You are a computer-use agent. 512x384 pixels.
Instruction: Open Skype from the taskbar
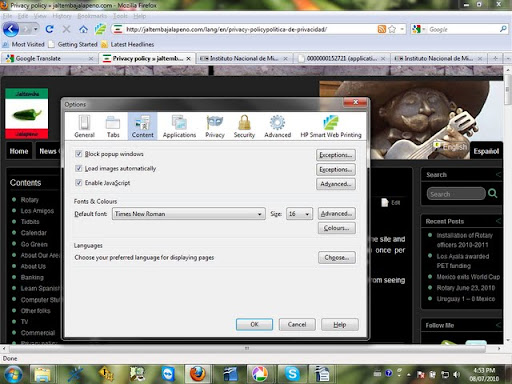tap(292, 374)
